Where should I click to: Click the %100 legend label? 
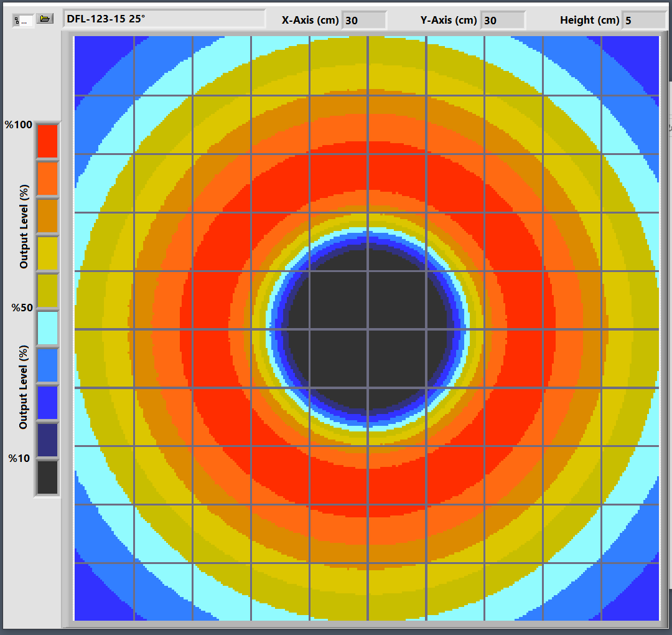18,125
